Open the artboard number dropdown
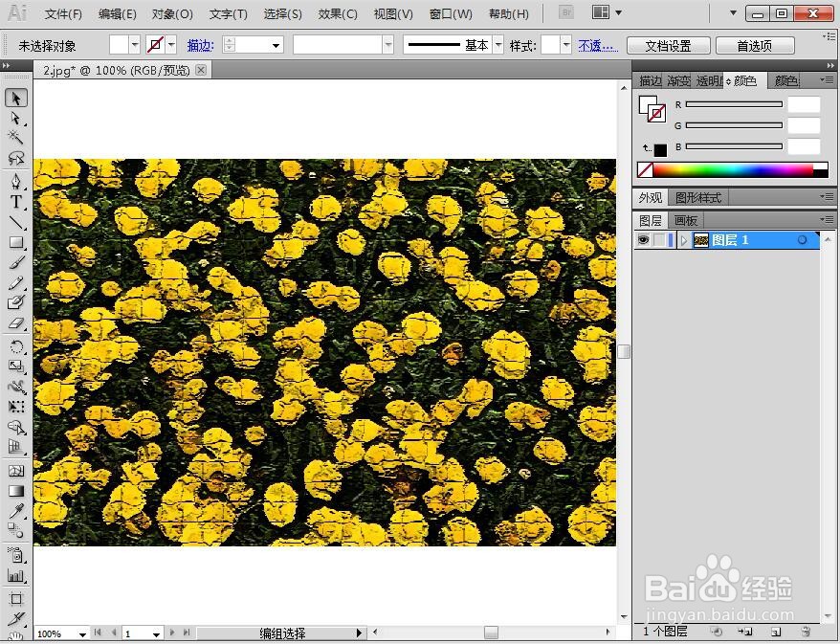 click(156, 633)
